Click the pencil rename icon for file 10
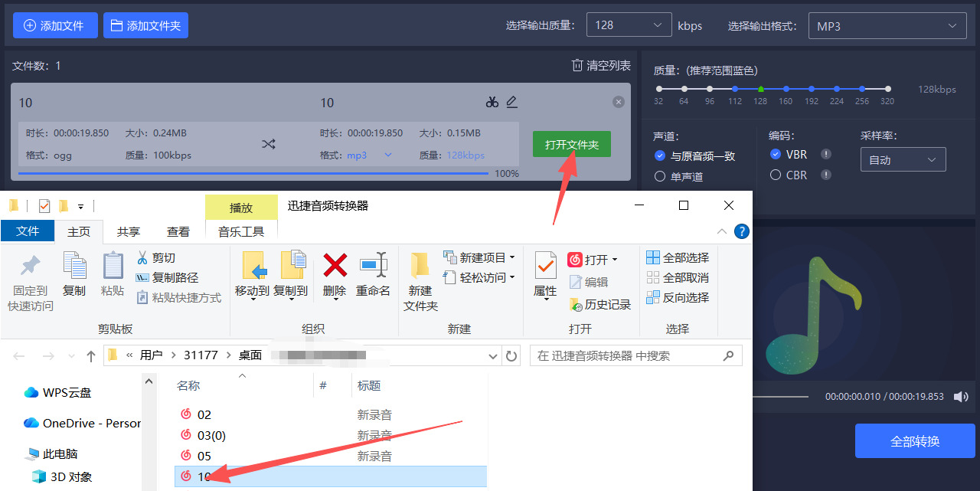Viewport: 980px width, 491px height. (x=512, y=102)
